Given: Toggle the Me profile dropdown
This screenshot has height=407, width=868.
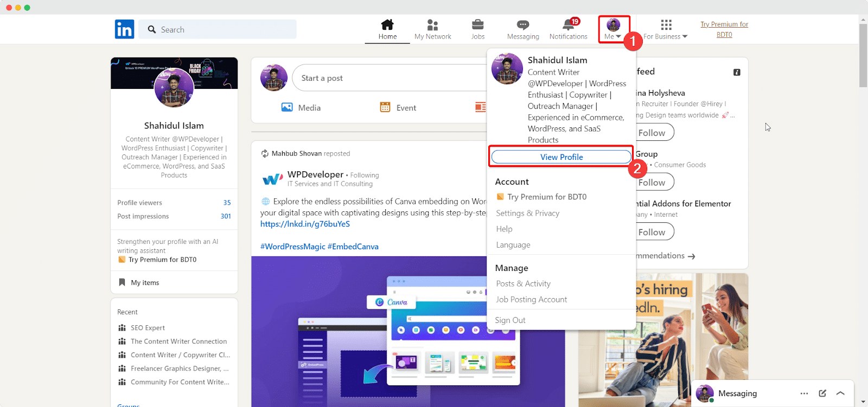Looking at the screenshot, I should pyautogui.click(x=614, y=29).
